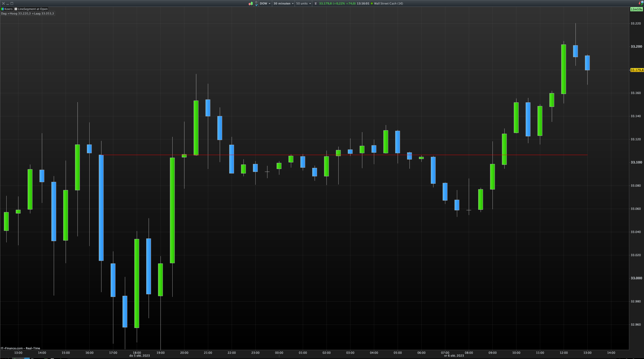Viewport: 644px width, 359px height.
Task: Select the Koers indicator label
Action: tap(8, 9)
